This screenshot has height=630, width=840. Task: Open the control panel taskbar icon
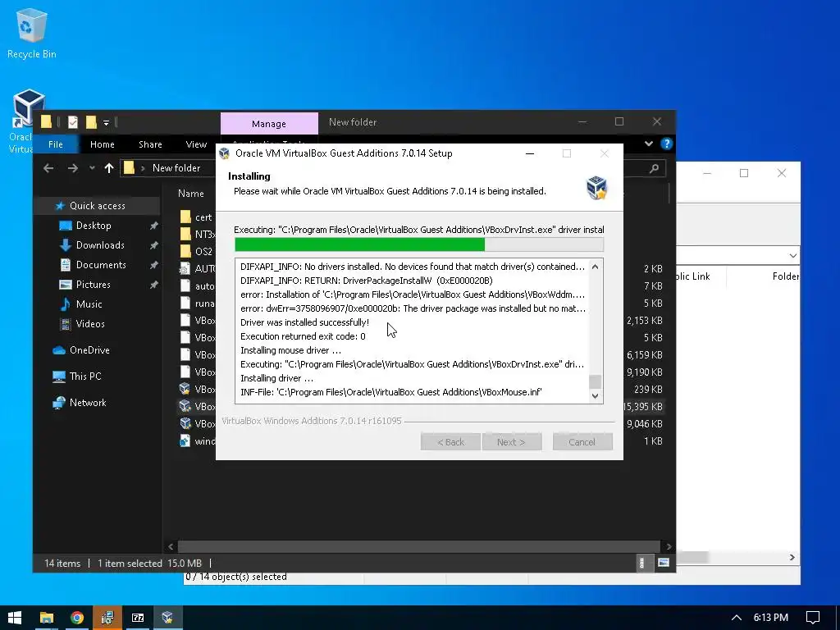pyautogui.click(x=107, y=618)
